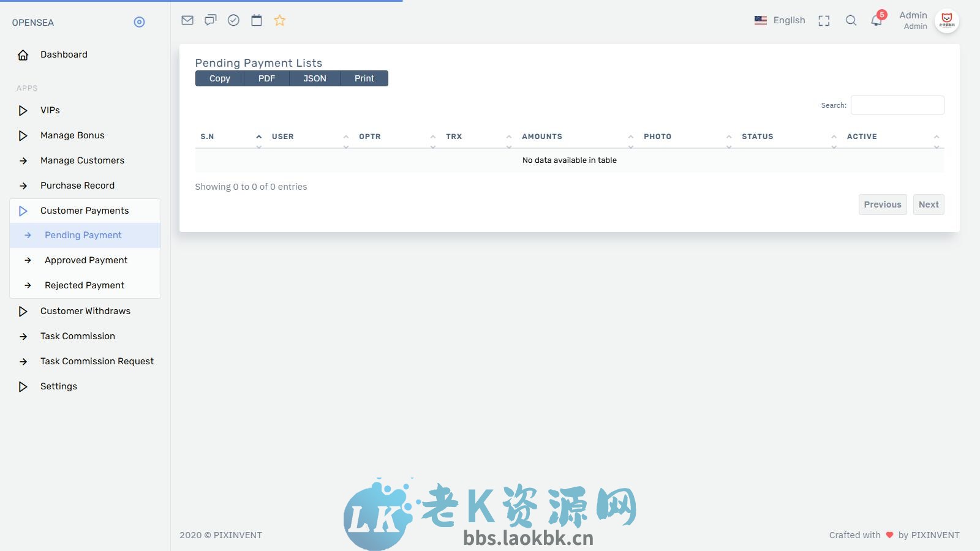Viewport: 980px width, 551px height.
Task: Expand the Settings section in sidebar
Action: 58,386
